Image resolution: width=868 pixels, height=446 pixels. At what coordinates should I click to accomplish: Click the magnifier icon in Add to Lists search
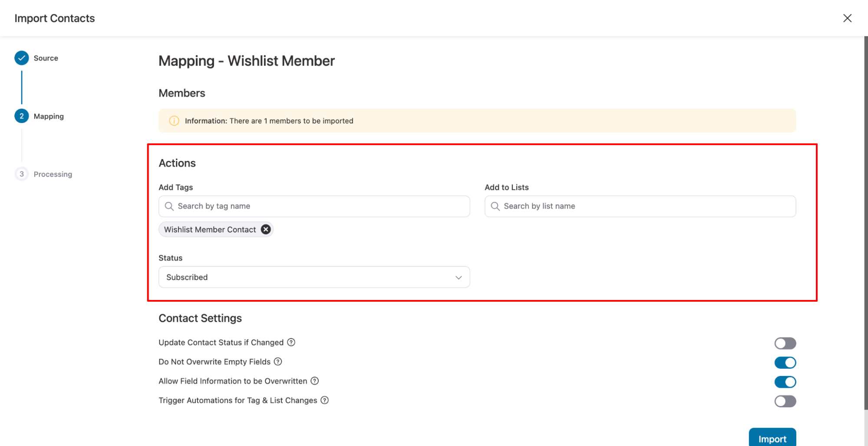(495, 206)
